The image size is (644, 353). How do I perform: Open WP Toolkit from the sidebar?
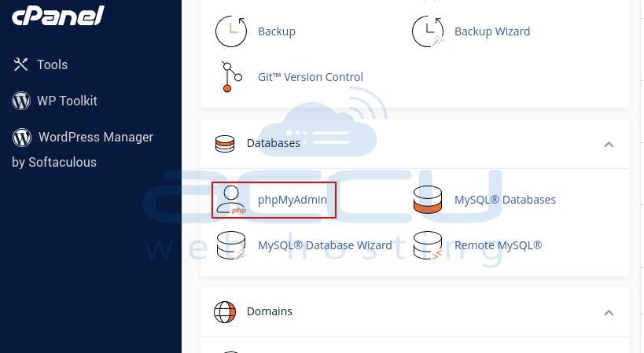pos(67,101)
